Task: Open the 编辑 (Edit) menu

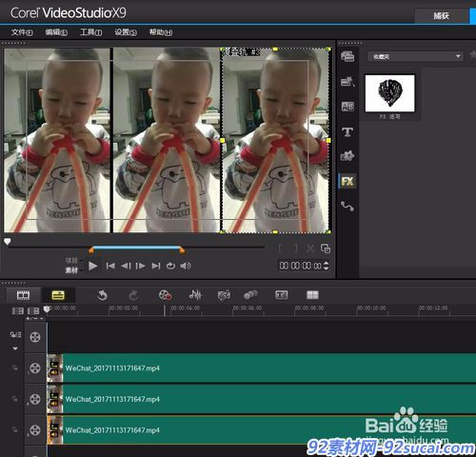Action: pyautogui.click(x=56, y=32)
